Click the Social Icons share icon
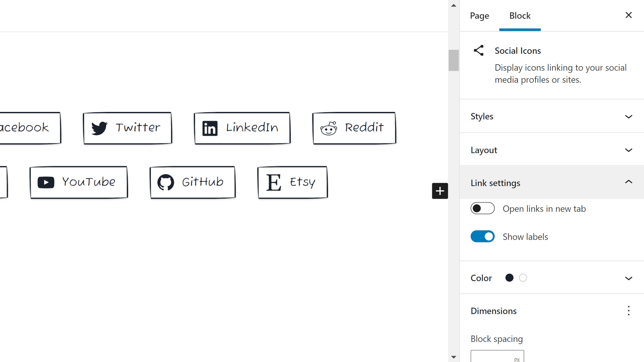Image resolution: width=644 pixels, height=362 pixels. 479,50
